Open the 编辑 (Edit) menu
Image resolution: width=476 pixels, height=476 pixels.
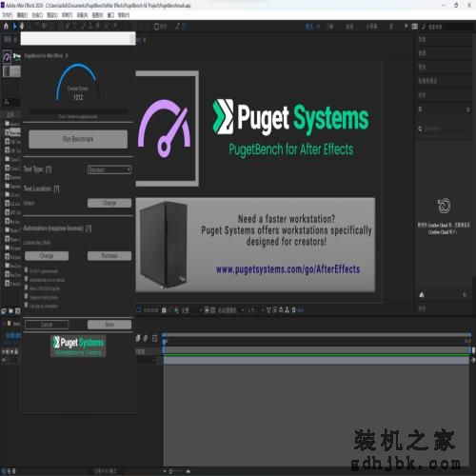[22, 15]
